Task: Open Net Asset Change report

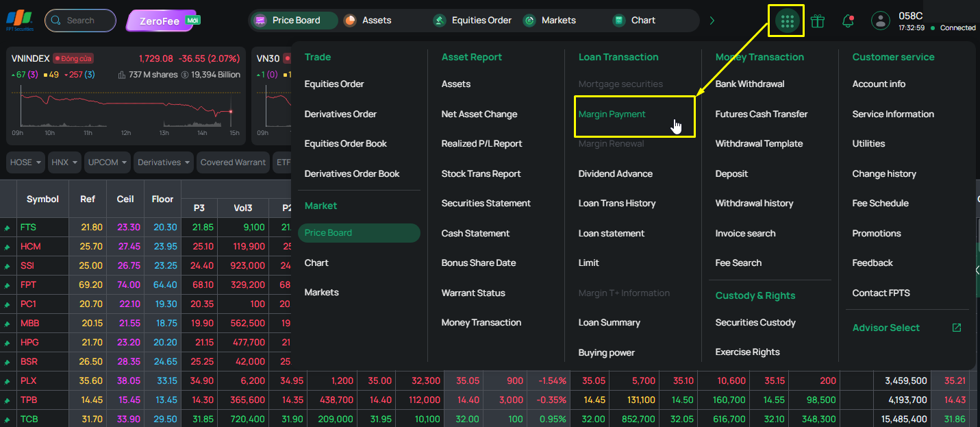Action: 479,114
